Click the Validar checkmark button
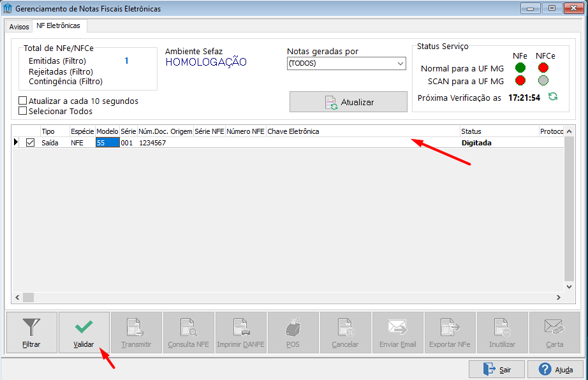 click(84, 332)
